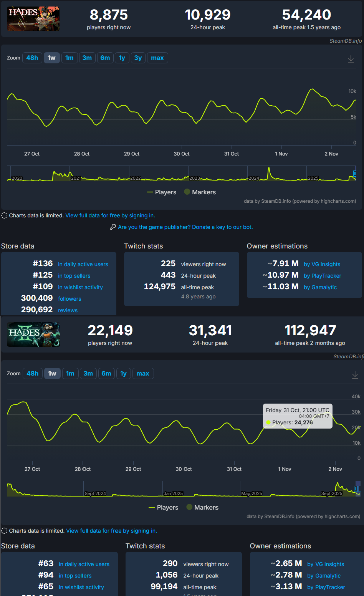Open Hades reviews link
The width and height of the screenshot is (364, 596).
(x=68, y=310)
